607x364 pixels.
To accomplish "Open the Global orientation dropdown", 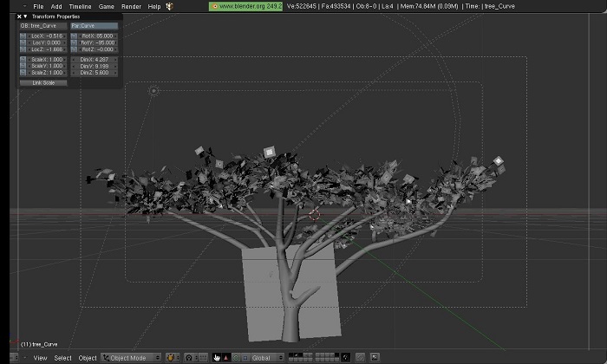I will point(267,358).
